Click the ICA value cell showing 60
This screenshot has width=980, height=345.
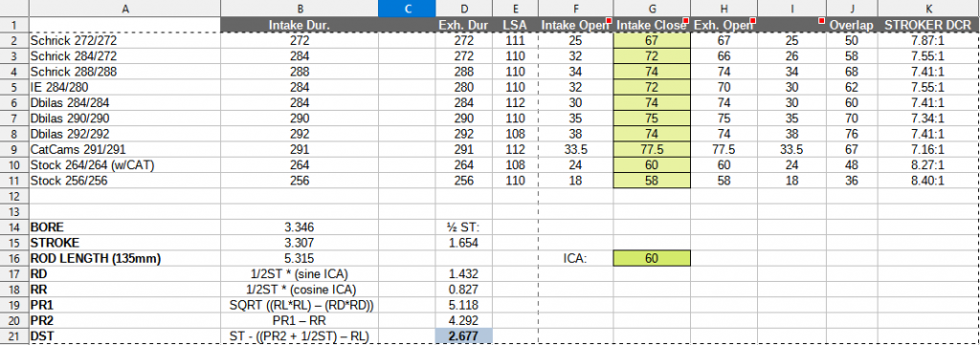pos(652,258)
